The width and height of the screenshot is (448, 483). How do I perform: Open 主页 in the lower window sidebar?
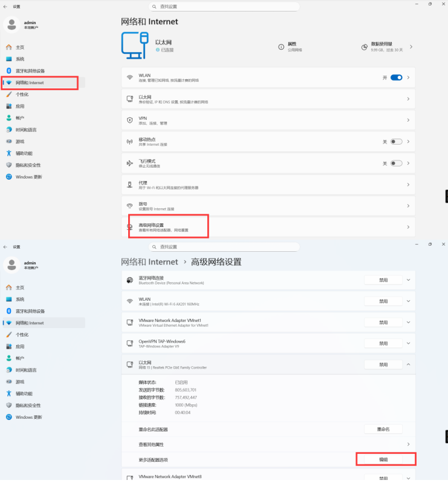44,287
